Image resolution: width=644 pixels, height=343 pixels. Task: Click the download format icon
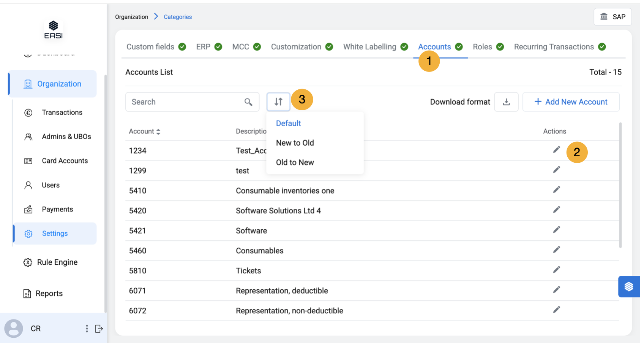(x=506, y=102)
